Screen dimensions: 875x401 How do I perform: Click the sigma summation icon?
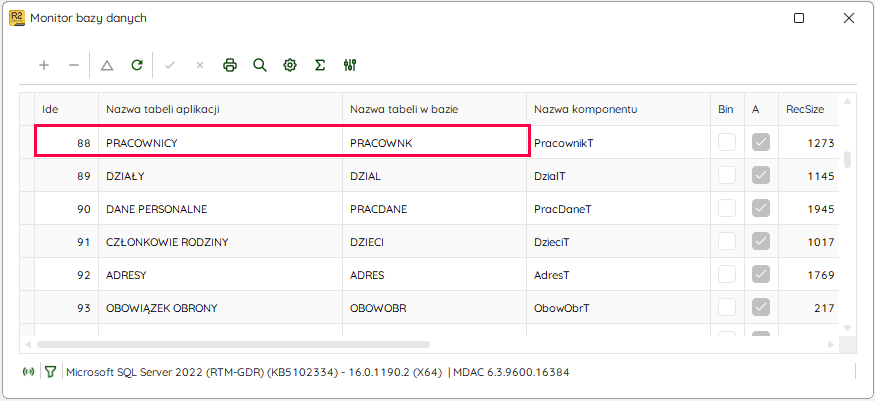(320, 65)
